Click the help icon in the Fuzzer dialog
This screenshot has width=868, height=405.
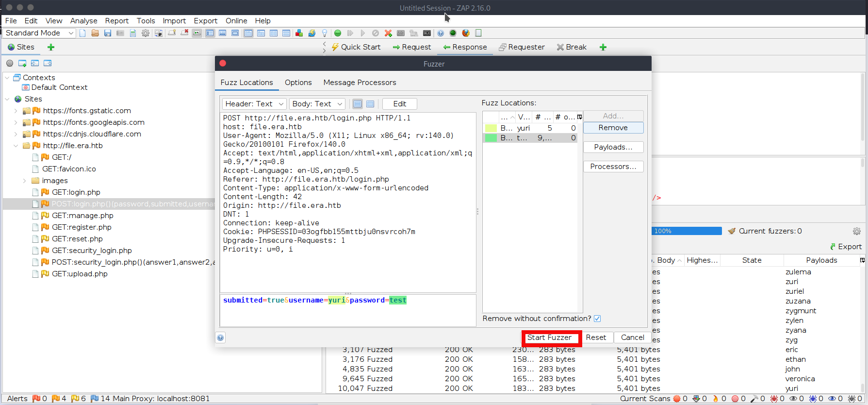pos(221,337)
